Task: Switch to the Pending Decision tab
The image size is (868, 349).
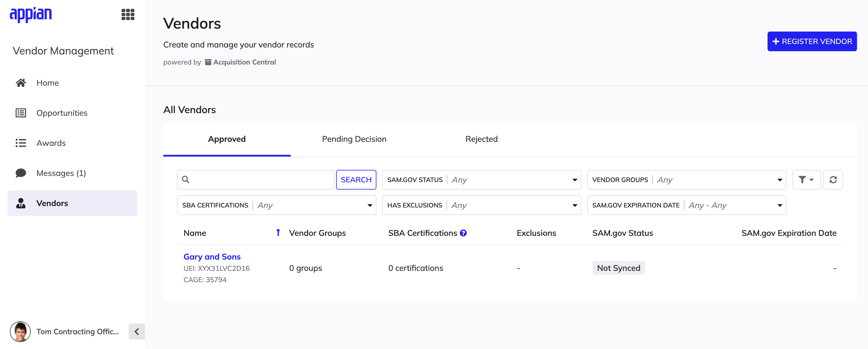Action: (x=354, y=139)
